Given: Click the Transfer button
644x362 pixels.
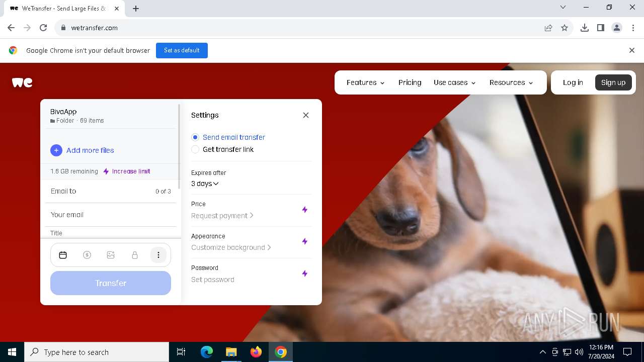Looking at the screenshot, I should pos(111,283).
